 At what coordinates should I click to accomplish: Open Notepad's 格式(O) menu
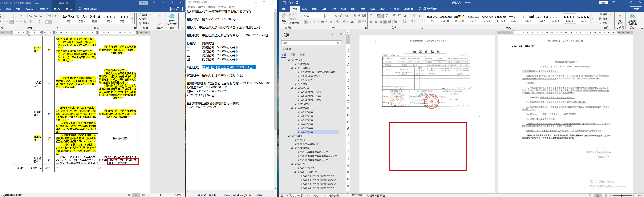212,7
